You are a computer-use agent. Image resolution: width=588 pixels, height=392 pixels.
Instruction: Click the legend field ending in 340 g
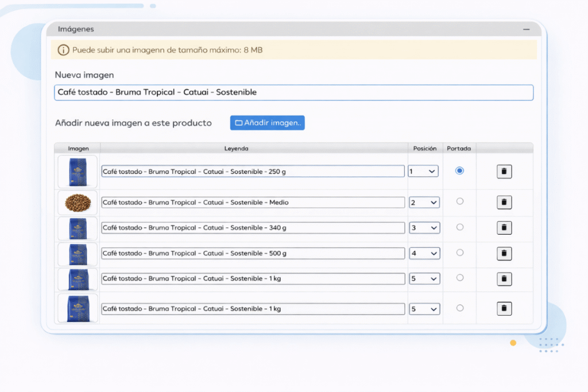click(x=253, y=227)
